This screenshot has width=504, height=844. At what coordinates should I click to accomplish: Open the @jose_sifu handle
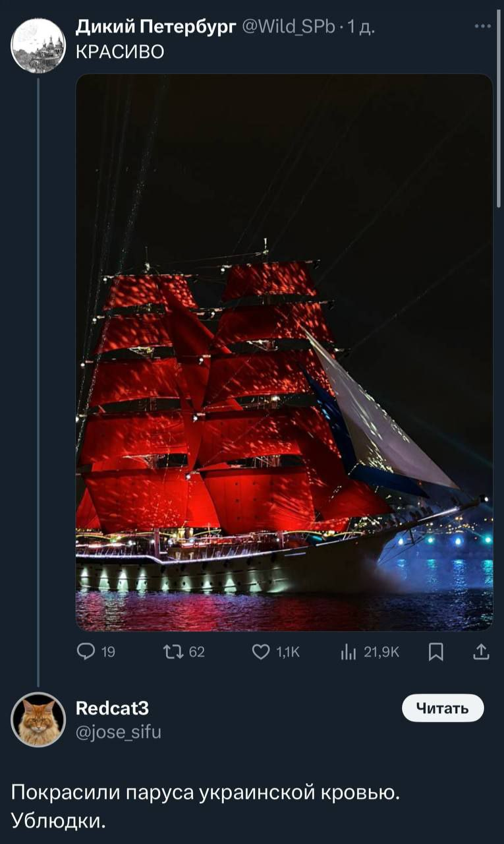[119, 732]
